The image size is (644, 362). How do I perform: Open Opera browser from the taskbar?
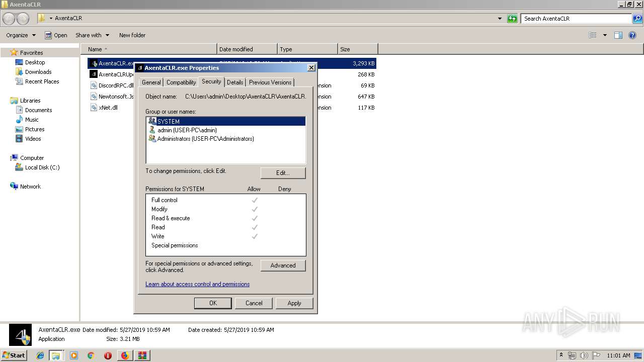108,355
